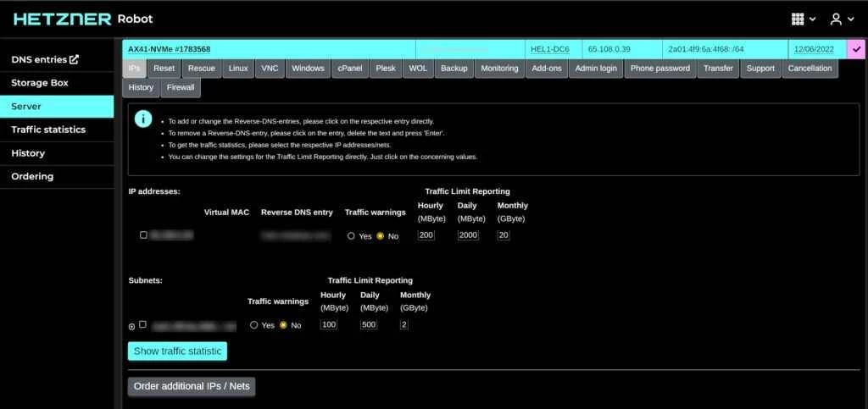Tick the IP address row checkbox
This screenshot has width=868, height=409.
click(143, 235)
